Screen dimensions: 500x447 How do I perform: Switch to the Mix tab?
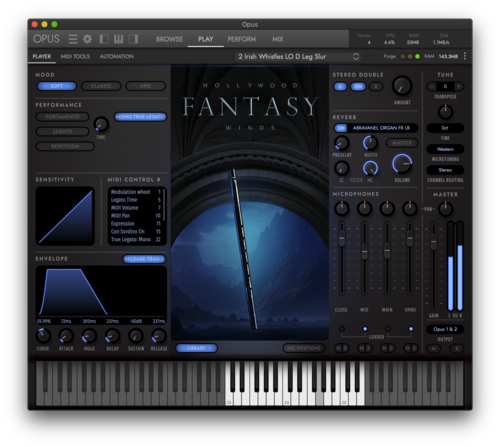pos(277,39)
